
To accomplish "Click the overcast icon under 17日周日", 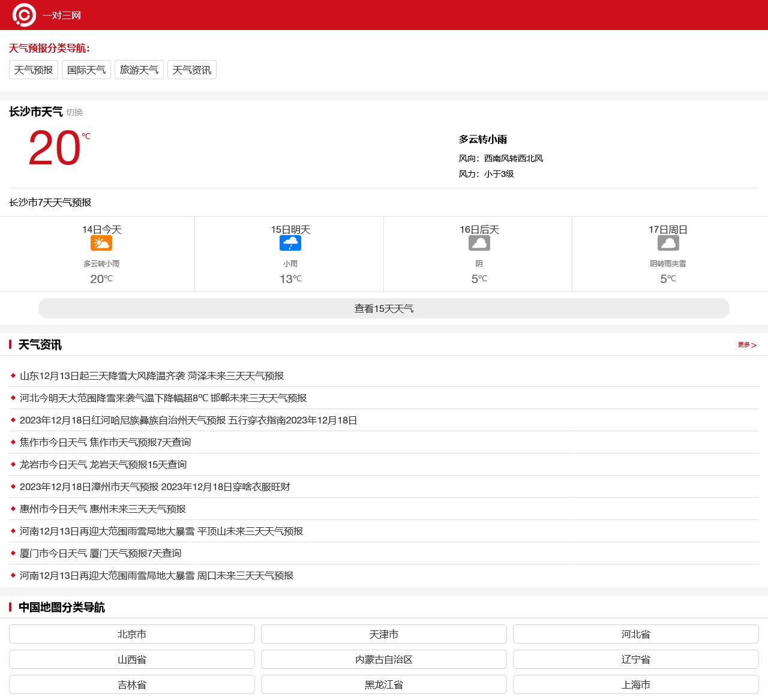I will click(668, 243).
